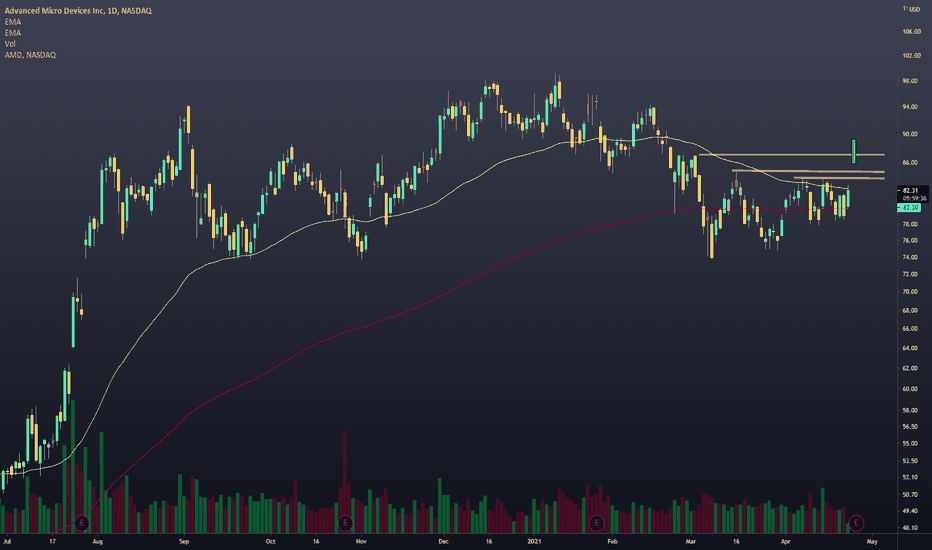932x550 pixels.
Task: Click 55.00 on the price axis
Action: pyautogui.click(x=910, y=444)
